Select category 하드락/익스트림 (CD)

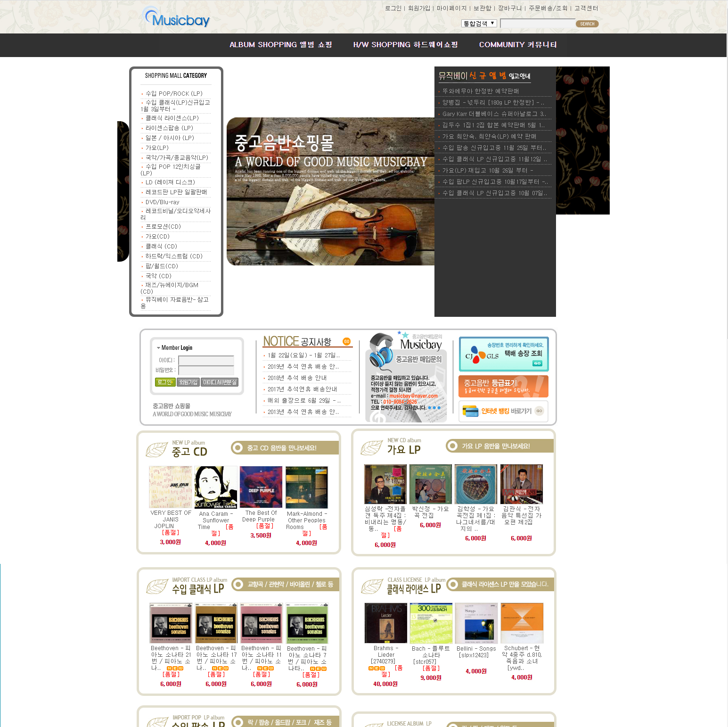pos(174,256)
